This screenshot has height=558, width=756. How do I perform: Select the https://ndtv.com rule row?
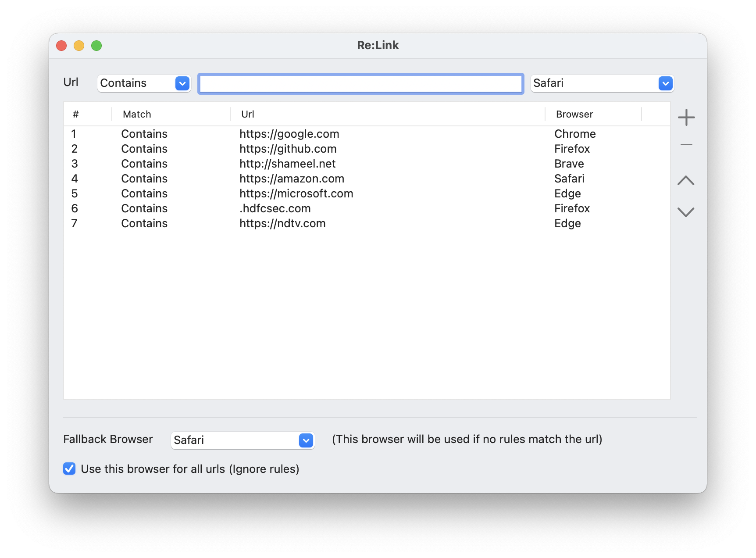(x=282, y=223)
